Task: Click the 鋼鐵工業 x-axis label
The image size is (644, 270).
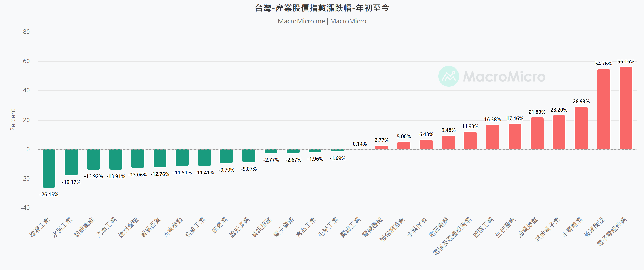Action: tap(351, 227)
